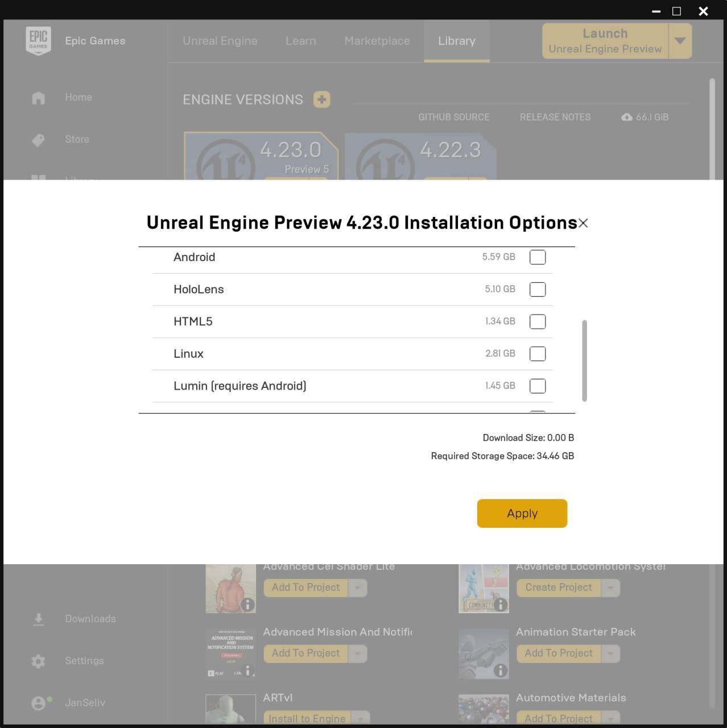Enable the Android platform checkbox
727x728 pixels.
537,257
